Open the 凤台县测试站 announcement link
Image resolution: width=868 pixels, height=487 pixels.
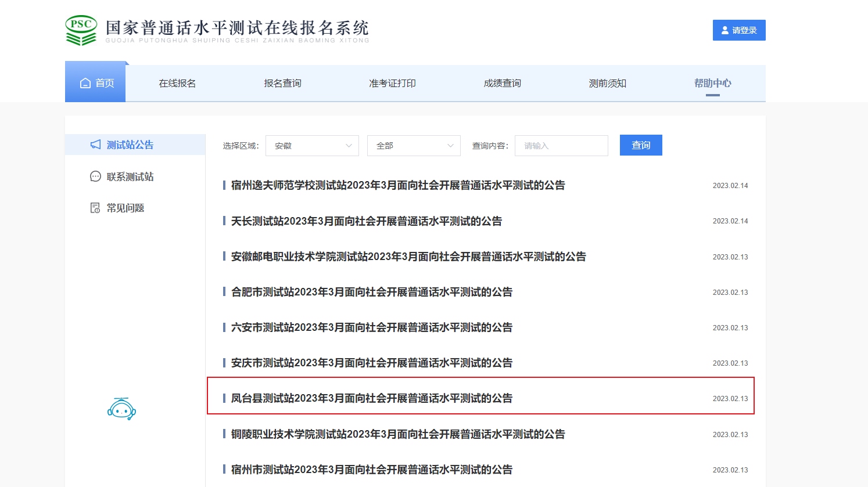(x=372, y=398)
